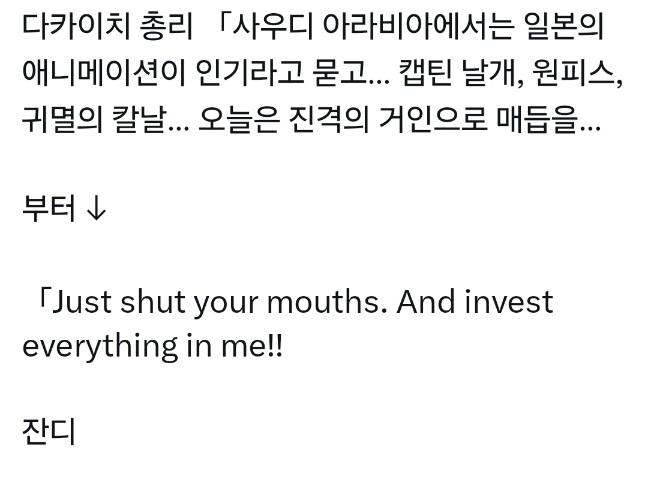
Task: Click the word 잔디 at the bottom
Action: (x=49, y=432)
